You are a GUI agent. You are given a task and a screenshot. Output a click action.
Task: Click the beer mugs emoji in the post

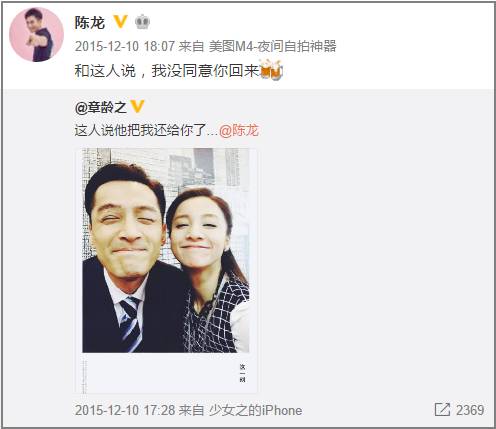(271, 70)
